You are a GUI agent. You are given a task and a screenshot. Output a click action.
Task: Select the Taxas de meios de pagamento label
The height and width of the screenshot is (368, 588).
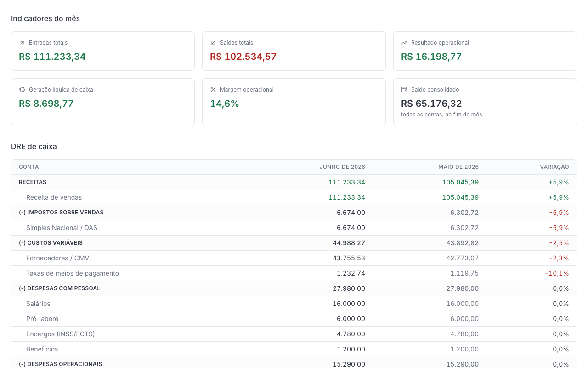point(73,273)
